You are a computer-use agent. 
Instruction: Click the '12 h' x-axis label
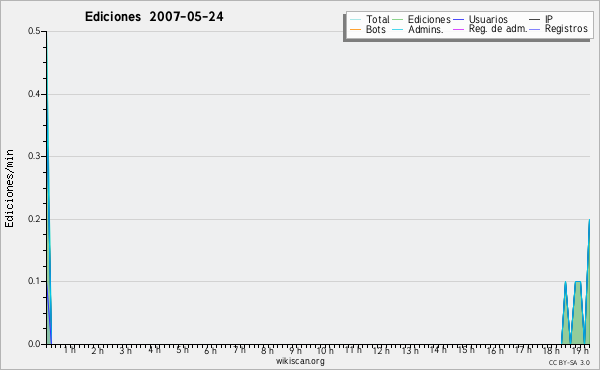(x=381, y=350)
